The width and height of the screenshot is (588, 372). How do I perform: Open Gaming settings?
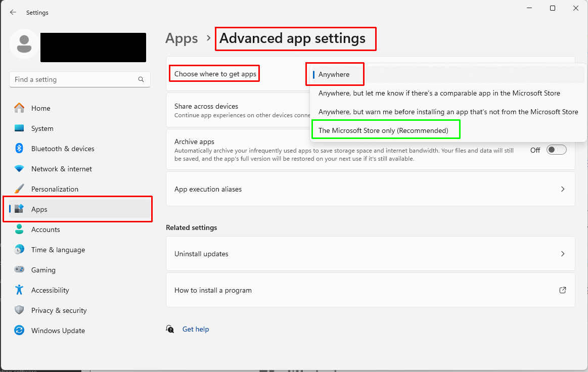tap(80, 270)
